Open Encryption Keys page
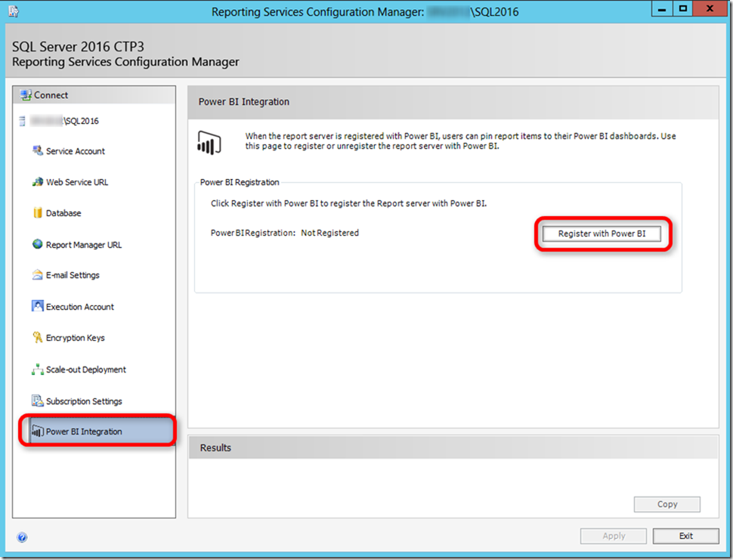The image size is (733, 560). (76, 338)
